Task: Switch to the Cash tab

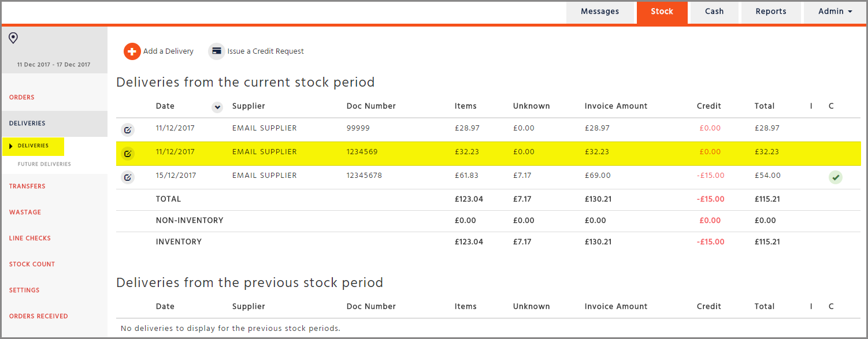Action: tap(714, 12)
